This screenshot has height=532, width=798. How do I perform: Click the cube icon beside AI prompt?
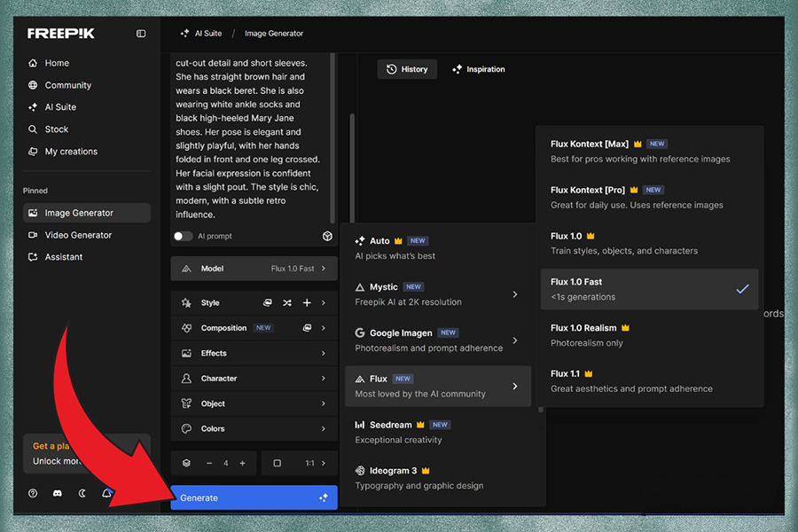tap(327, 236)
